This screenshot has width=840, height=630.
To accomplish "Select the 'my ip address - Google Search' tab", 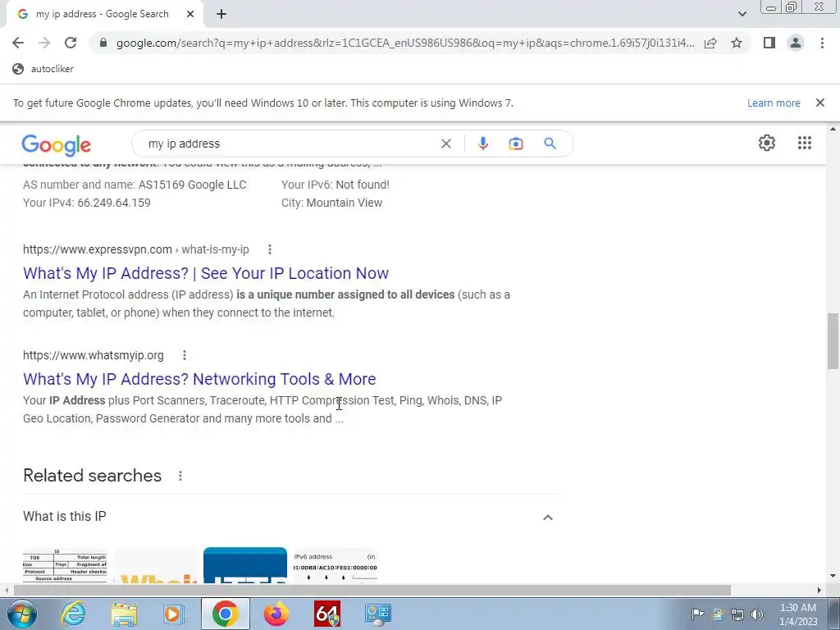I will 102,14.
